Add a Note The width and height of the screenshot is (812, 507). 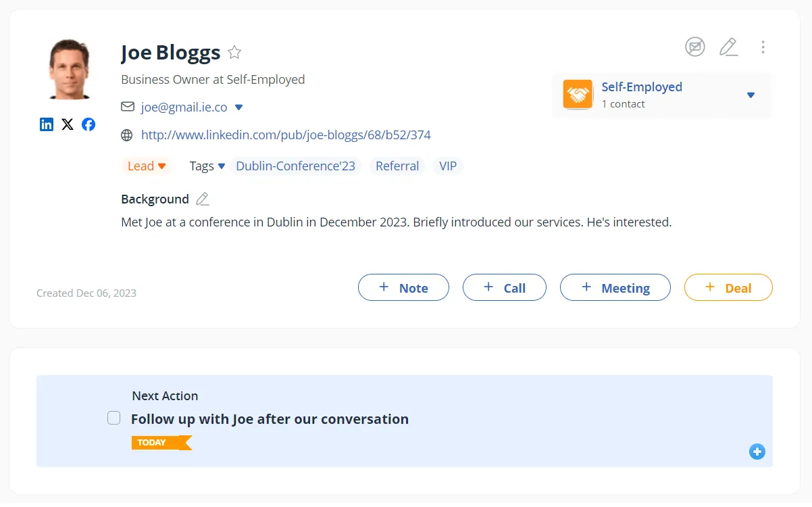403,287
